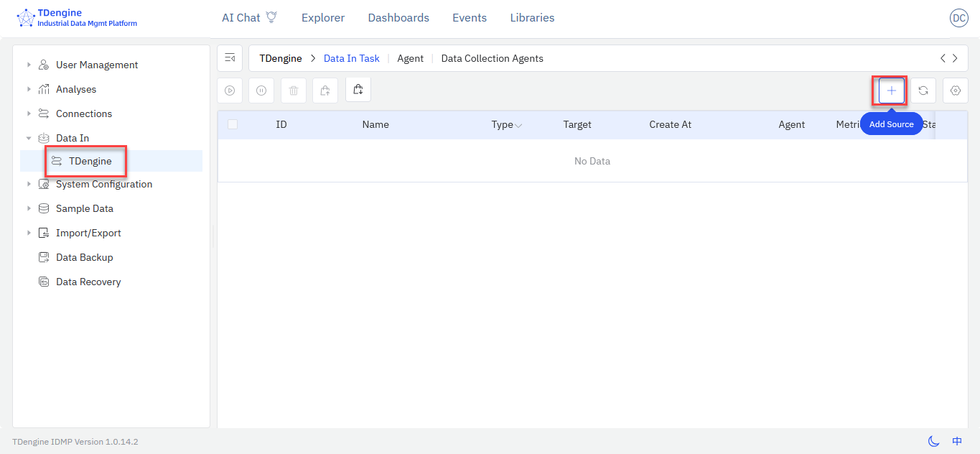Open the Explorer menu
This screenshot has width=980, height=454.
(322, 18)
